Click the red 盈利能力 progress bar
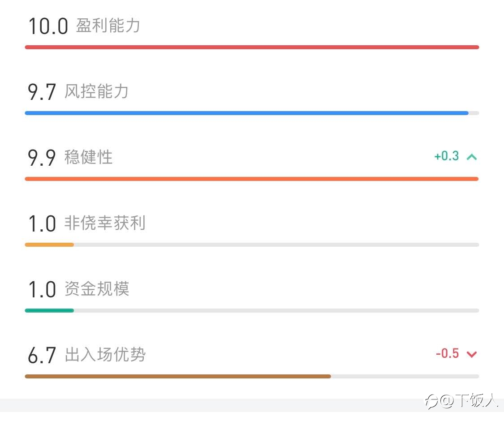The height and width of the screenshot is (425, 504). tap(252, 47)
